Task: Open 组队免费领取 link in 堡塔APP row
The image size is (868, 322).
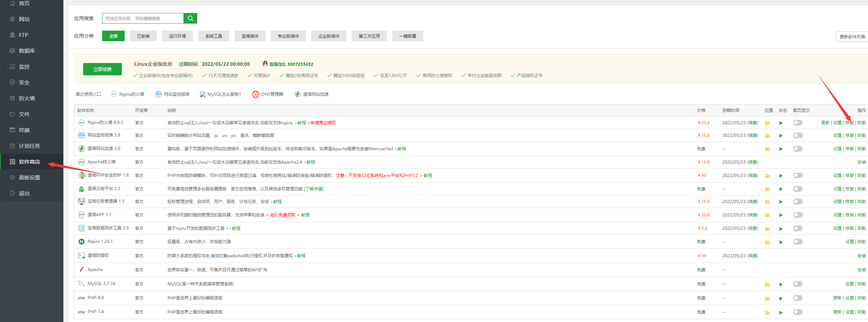Action: 283,215
